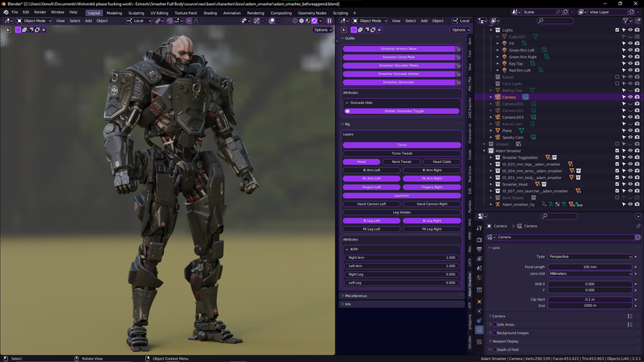644x362 pixels.
Task: Collapse the Lens panel
Action: (x=490, y=248)
